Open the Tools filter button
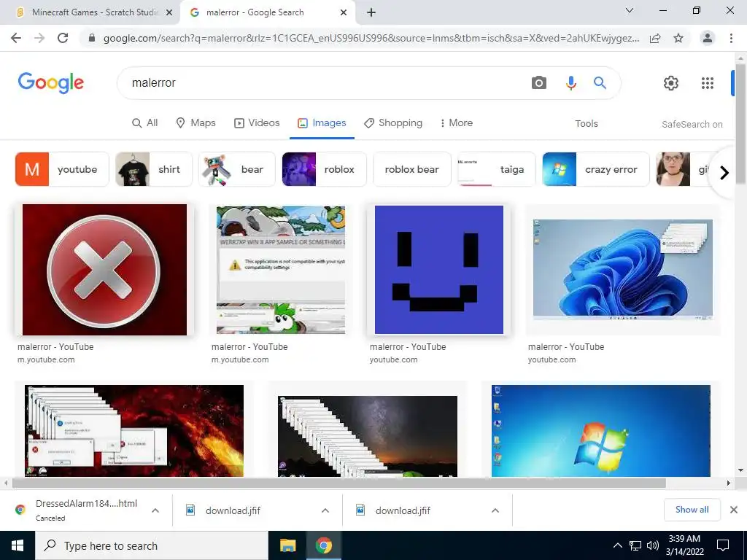The width and height of the screenshot is (747, 560). [x=586, y=123]
